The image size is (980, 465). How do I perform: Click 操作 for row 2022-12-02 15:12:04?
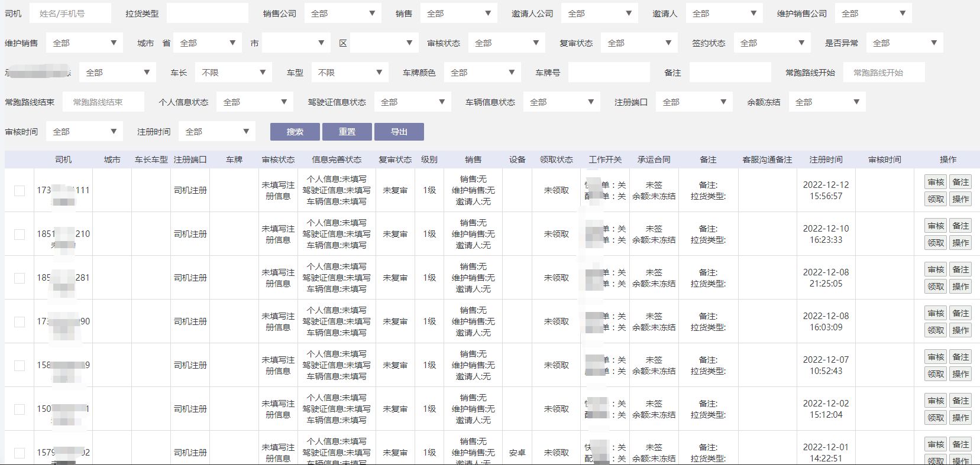coord(960,418)
